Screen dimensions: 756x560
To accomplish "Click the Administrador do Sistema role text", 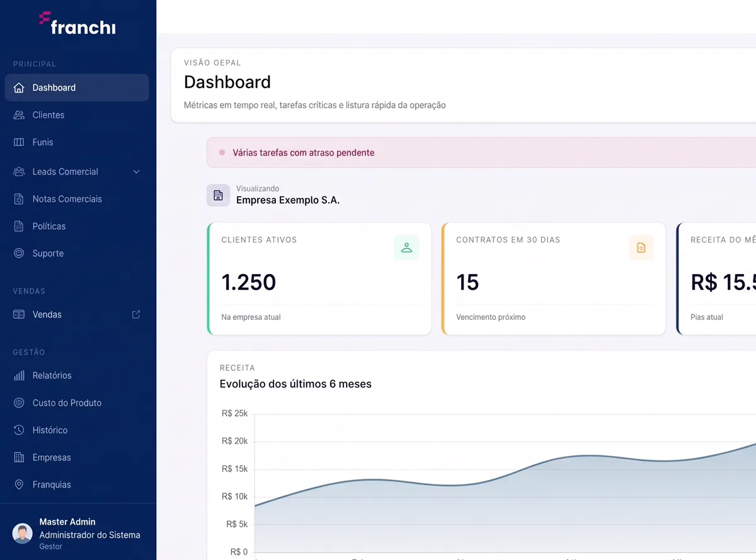I will coord(89,535).
